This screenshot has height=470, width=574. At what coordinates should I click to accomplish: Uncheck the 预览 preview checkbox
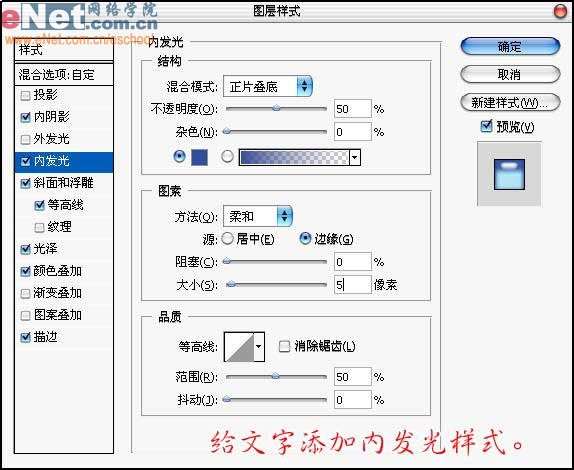[x=486, y=126]
